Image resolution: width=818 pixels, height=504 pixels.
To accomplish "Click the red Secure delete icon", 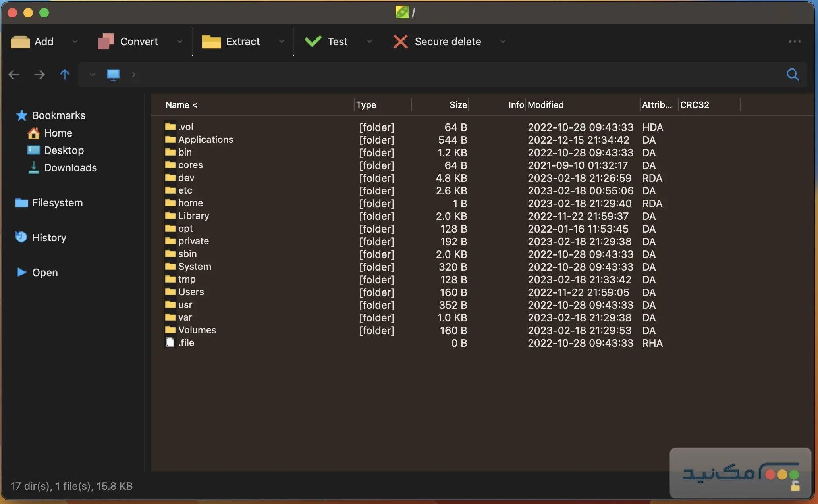I will coord(400,42).
